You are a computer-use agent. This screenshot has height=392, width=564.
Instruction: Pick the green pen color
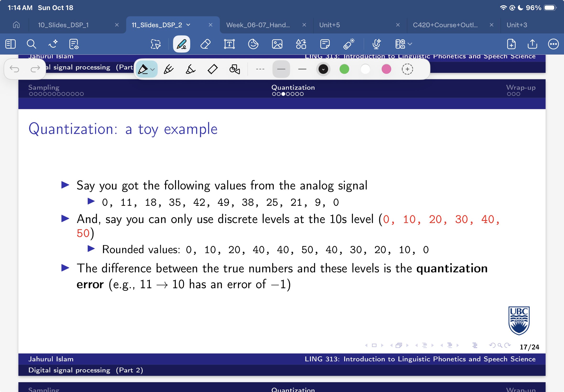[344, 69]
